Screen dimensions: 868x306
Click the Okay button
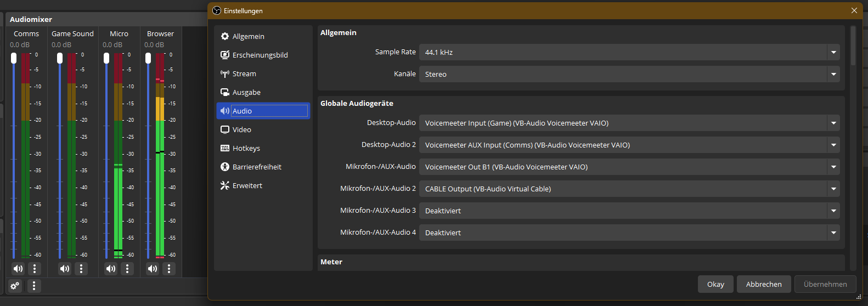tap(715, 284)
